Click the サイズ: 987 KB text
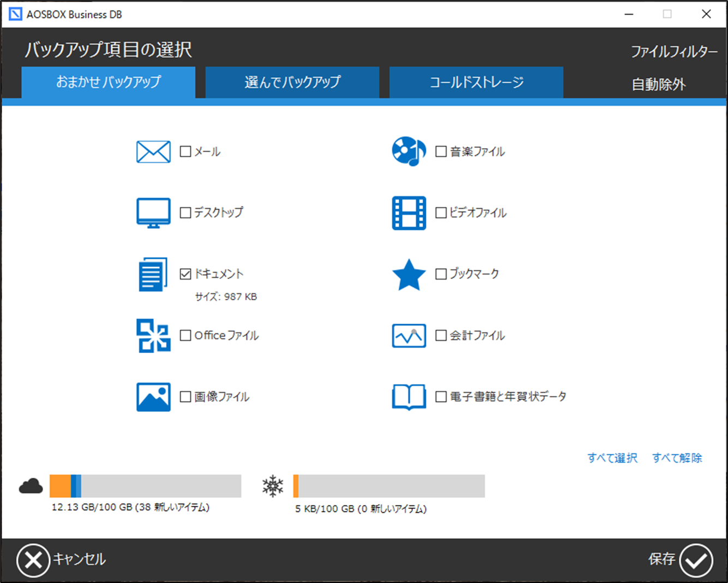728x583 pixels. click(x=226, y=297)
